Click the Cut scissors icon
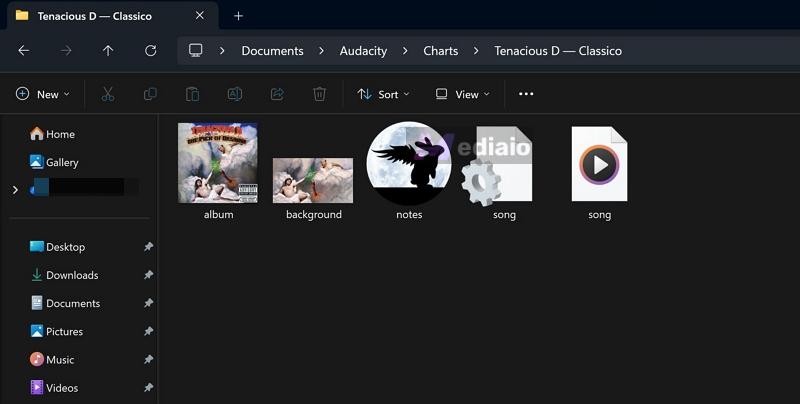The width and height of the screenshot is (800, 404). pos(108,94)
